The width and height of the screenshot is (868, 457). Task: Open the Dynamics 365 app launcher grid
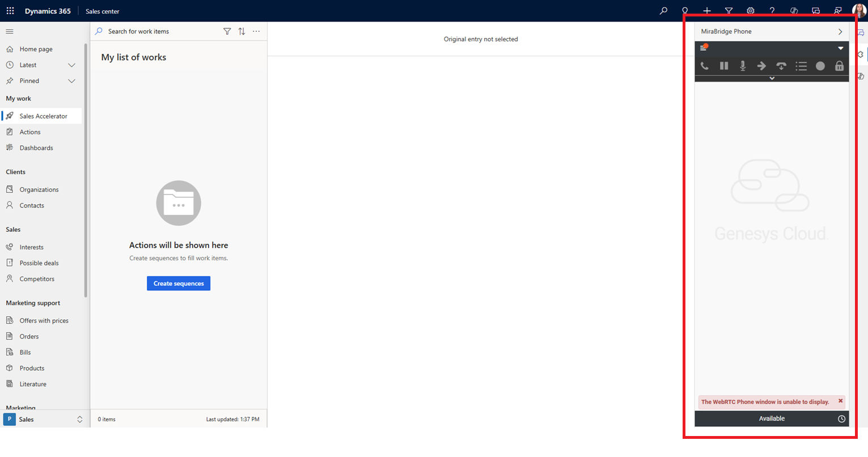pos(10,11)
